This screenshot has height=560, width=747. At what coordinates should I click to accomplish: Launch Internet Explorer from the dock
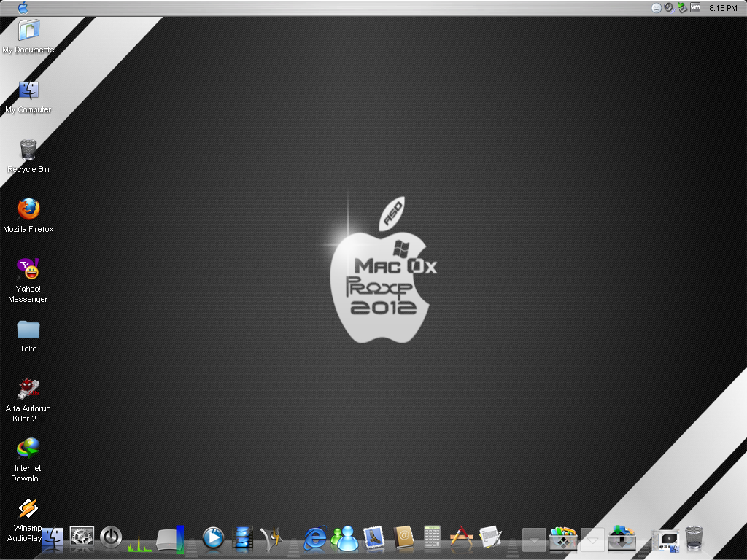pos(315,538)
